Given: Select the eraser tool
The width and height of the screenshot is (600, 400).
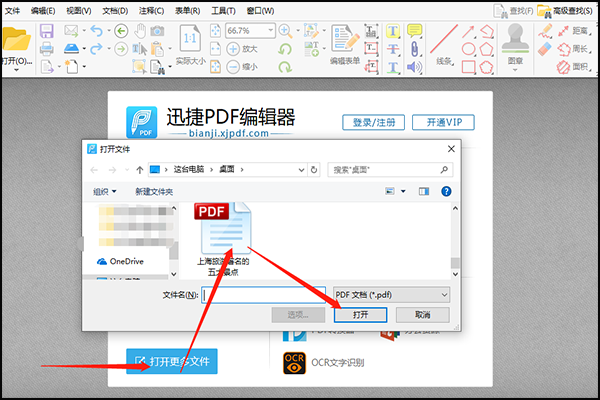Looking at the screenshot, I should pos(545,49).
